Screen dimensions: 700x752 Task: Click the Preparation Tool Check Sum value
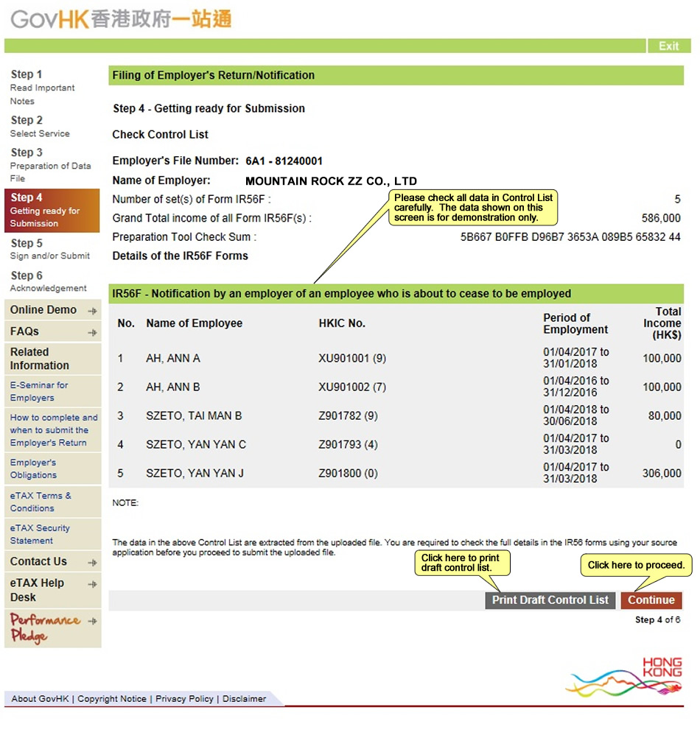570,237
